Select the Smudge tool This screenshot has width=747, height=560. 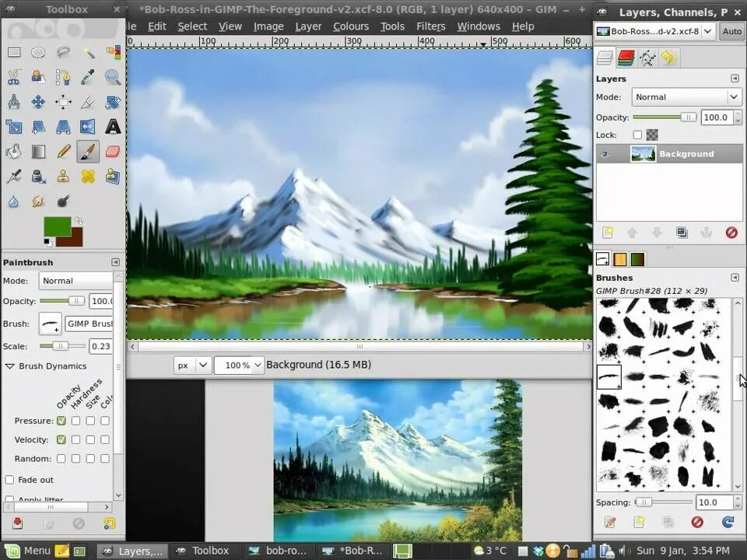pyautogui.click(x=38, y=201)
